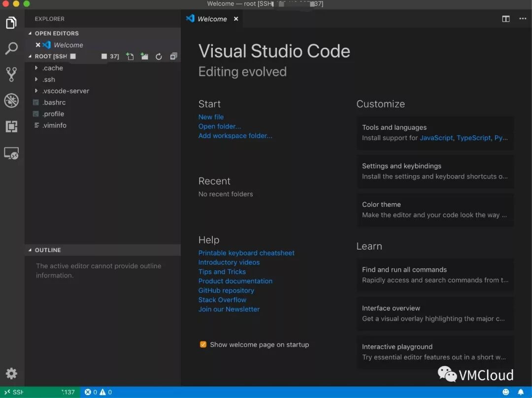The image size is (532, 398).
Task: Open Settings and keybindings card
Action: click(435, 172)
